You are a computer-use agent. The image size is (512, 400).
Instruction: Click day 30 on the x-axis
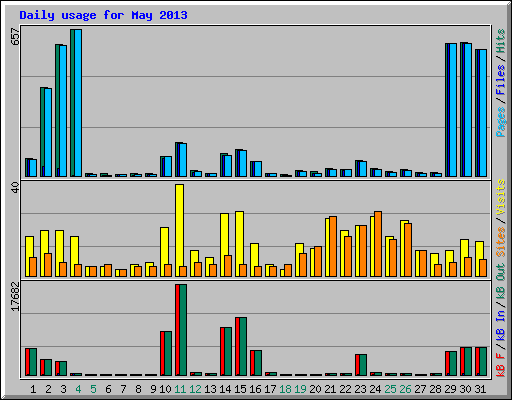(465, 389)
